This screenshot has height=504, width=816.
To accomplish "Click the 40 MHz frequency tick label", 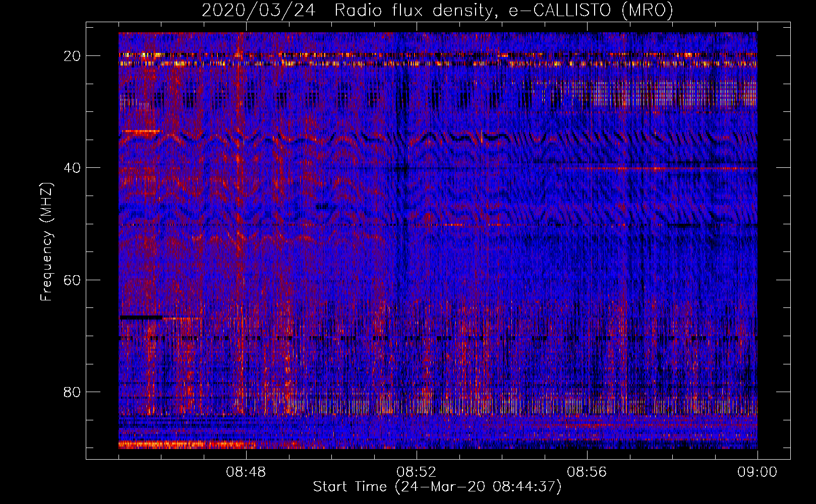I will 73,168.
